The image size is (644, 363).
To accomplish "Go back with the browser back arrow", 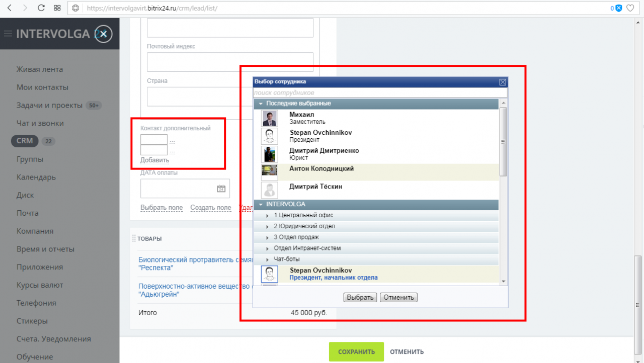I will (10, 8).
